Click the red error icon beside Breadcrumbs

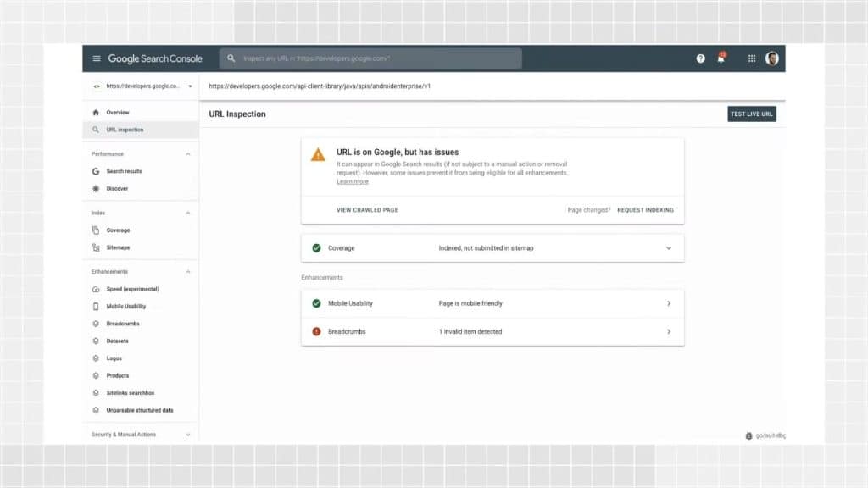click(x=316, y=331)
